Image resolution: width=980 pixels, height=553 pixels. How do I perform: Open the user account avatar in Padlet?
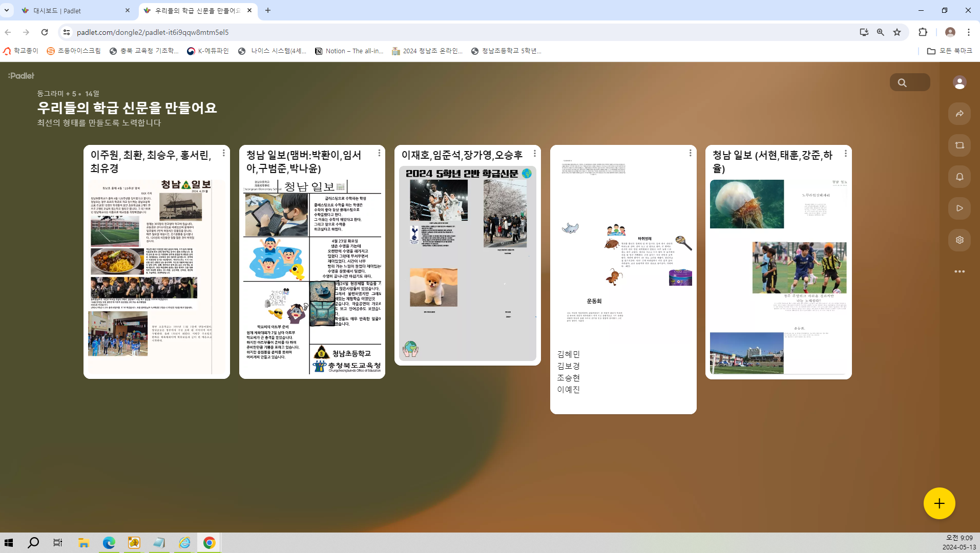[960, 82]
